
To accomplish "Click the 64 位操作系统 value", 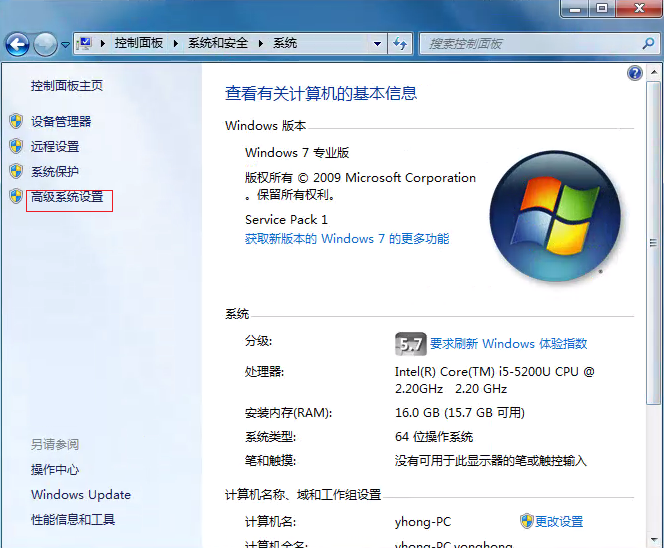I will 434,437.
